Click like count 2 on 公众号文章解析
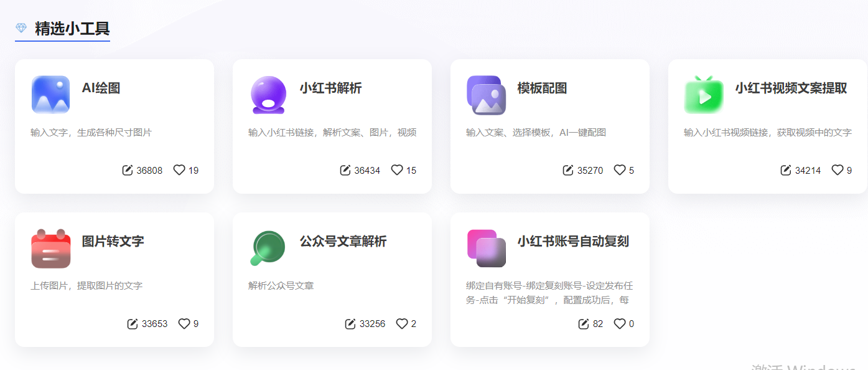Screen dimensions: 868x370 pos(414,324)
